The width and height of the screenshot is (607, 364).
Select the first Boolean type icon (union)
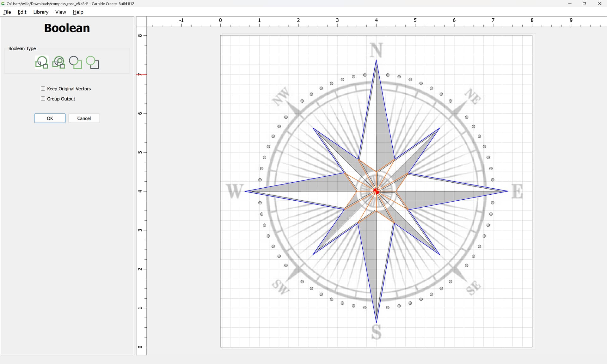click(41, 62)
